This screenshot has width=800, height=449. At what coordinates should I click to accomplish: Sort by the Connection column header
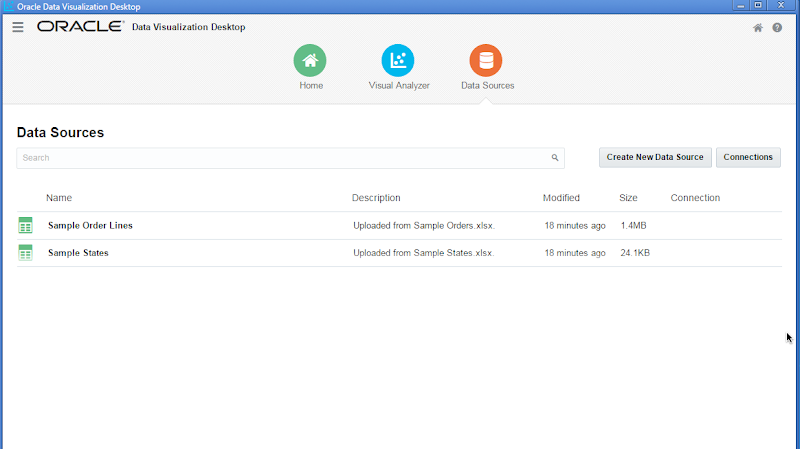point(695,197)
